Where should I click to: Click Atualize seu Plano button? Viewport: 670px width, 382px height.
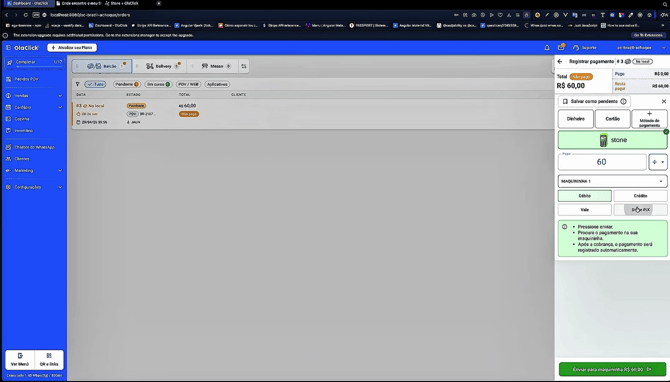[x=72, y=47]
